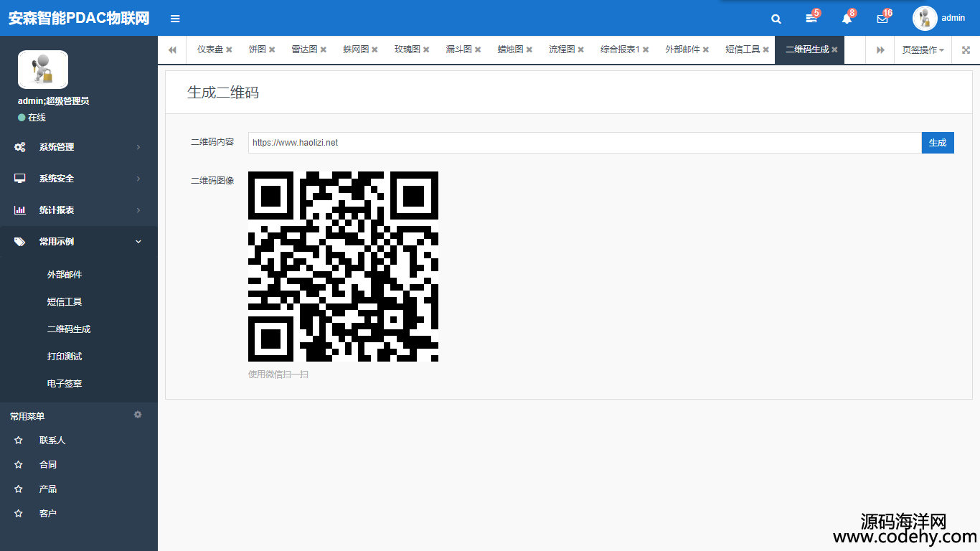Image resolution: width=980 pixels, height=551 pixels.
Task: Click the 安森智能PDAC物联网 header title
Action: (79, 19)
